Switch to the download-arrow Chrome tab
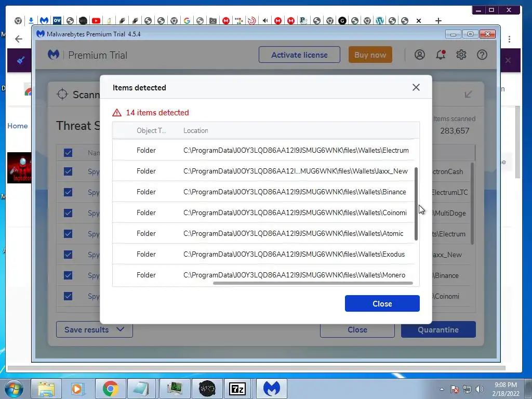This screenshot has height=399, width=532. [31, 21]
